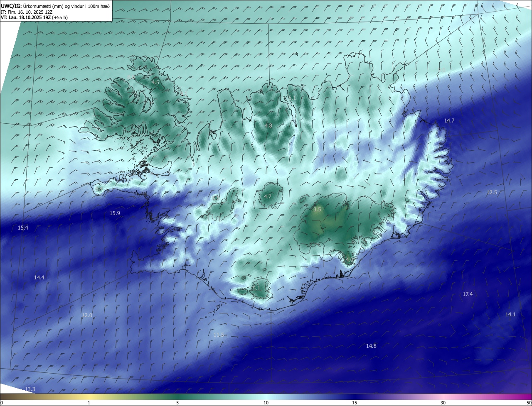The image size is (532, 406).
Task: Select the valid time line 'VT: Lau. 18.10.2025 19Z (+55 h)'
Action: tap(34, 17)
